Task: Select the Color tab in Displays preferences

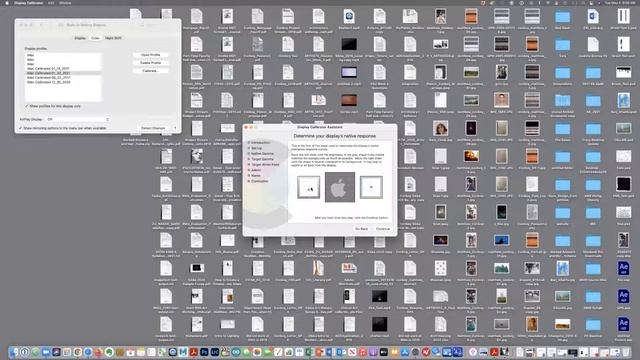Action: (95, 38)
